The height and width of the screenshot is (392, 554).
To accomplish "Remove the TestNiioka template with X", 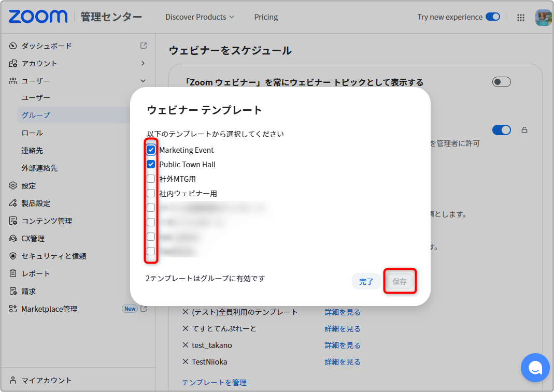I will (186, 361).
